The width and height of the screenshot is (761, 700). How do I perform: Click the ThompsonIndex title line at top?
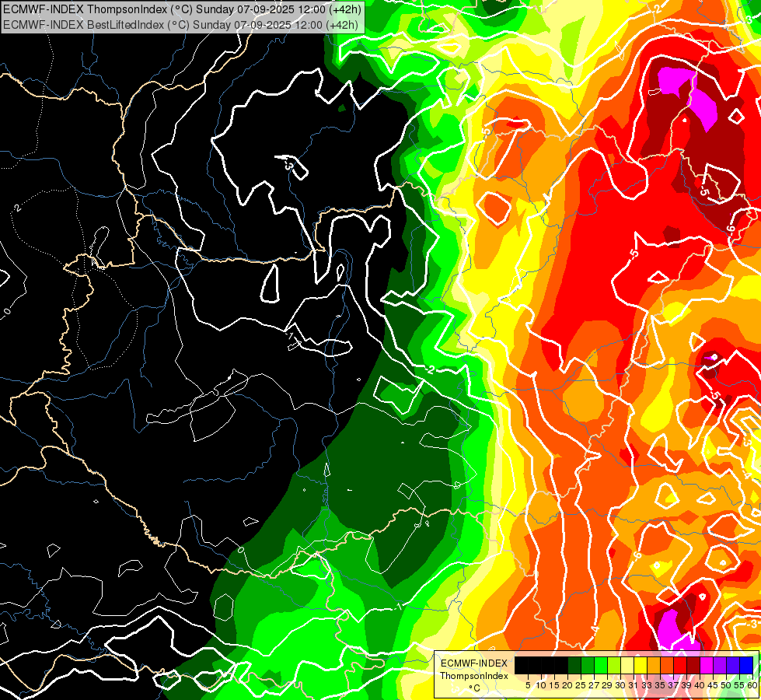[183, 9]
